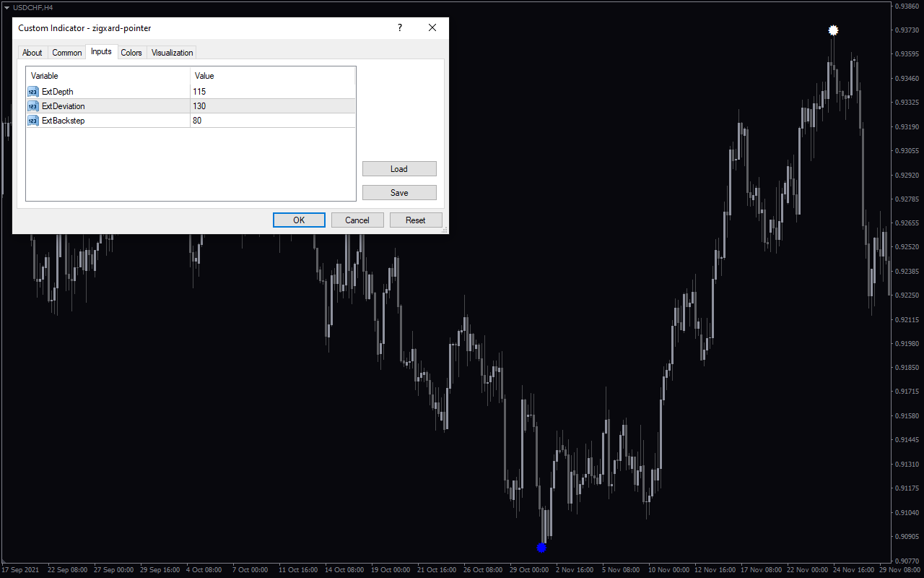
Task: Click the dialog resize grip corner
Action: pos(445,230)
